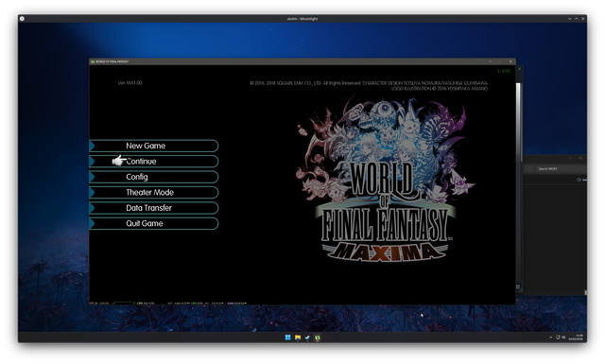605x364 pixels.
Task: Open File Explorer from taskbar
Action: 298,338
